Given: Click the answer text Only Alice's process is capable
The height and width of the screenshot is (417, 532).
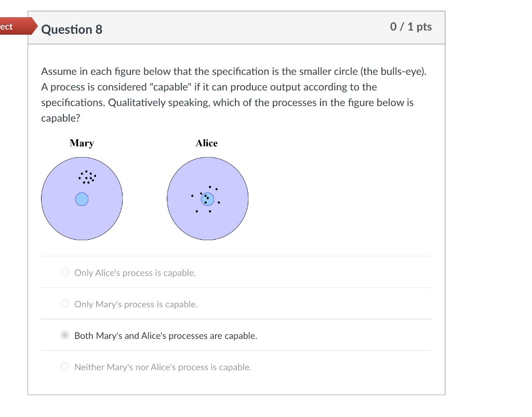Looking at the screenshot, I should click(x=135, y=272).
